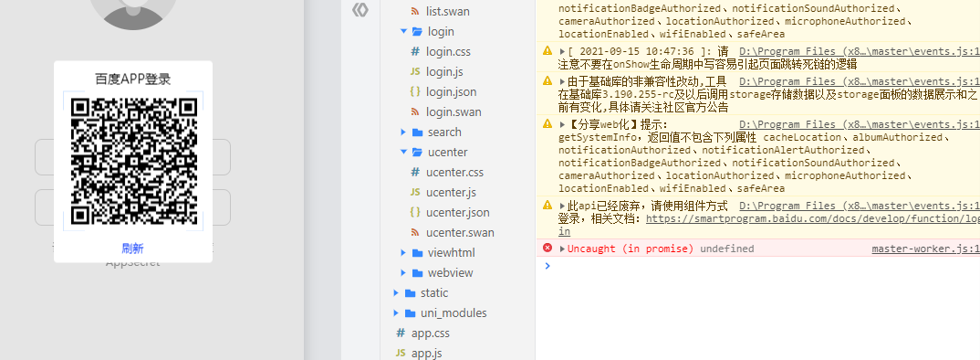Open events.js:1 link on 此api已经废弃 warning
This screenshot has height=360, width=980.
pos(860,206)
